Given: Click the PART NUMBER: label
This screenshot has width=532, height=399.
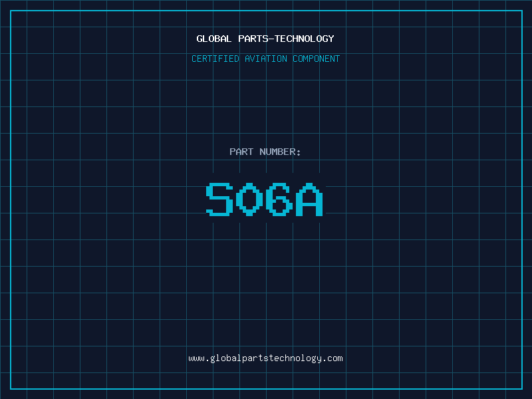Looking at the screenshot, I should click(x=265, y=152).
